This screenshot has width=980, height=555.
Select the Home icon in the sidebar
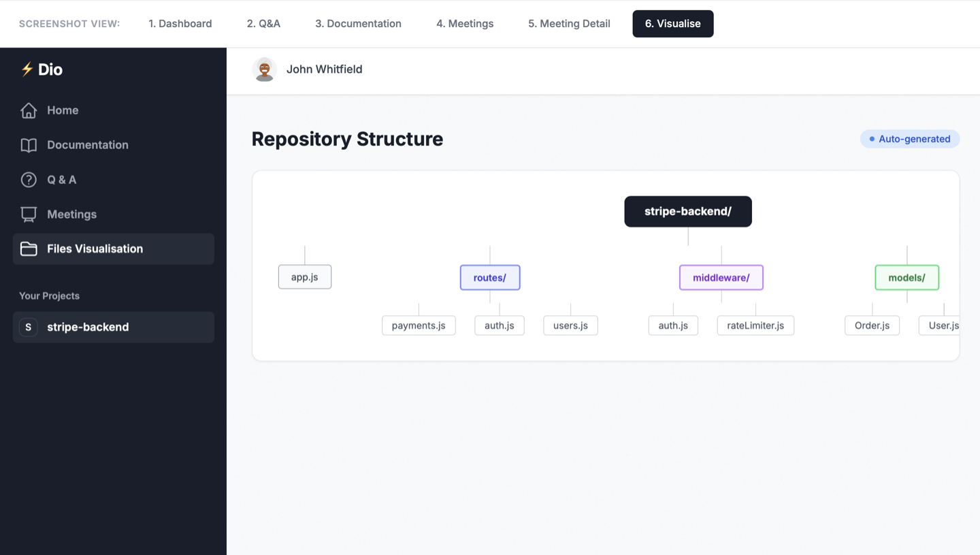(x=29, y=110)
